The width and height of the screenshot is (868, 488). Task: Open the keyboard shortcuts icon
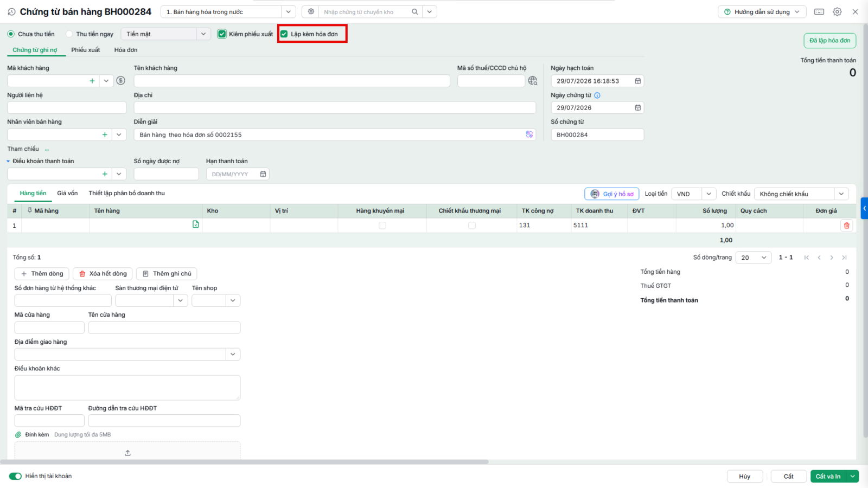pos(819,12)
